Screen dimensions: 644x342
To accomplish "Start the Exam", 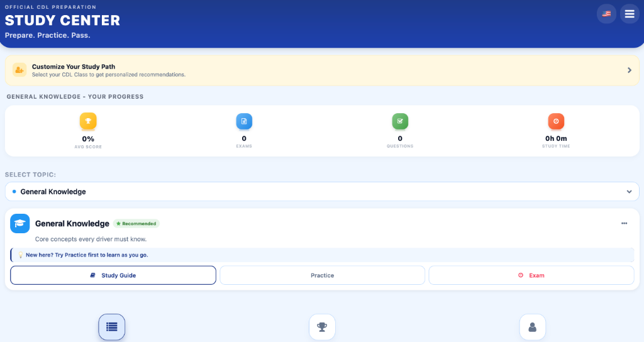I will tap(531, 275).
